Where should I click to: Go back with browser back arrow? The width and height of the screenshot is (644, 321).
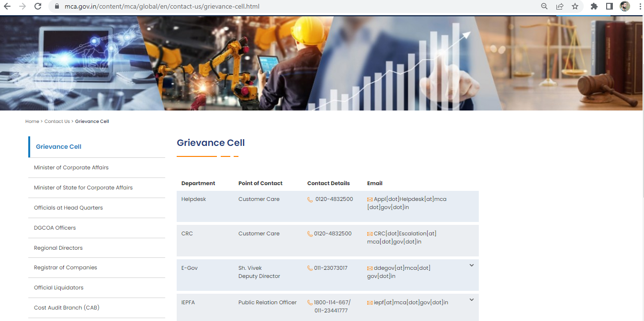pyautogui.click(x=7, y=6)
